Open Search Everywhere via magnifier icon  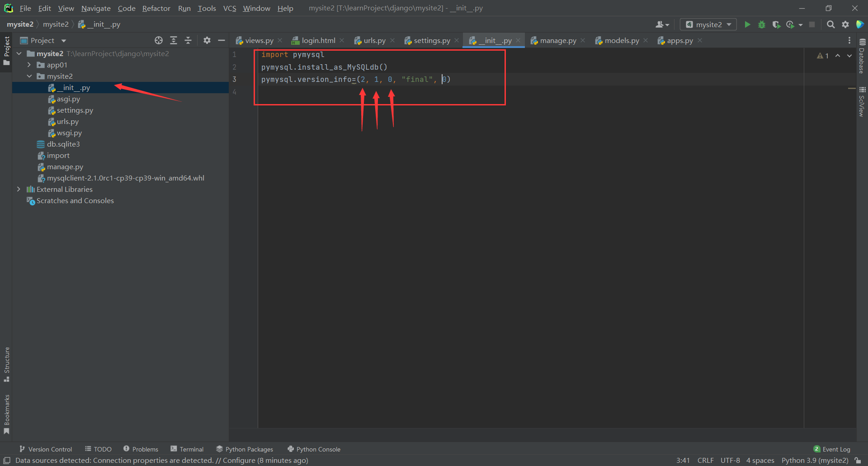click(830, 24)
